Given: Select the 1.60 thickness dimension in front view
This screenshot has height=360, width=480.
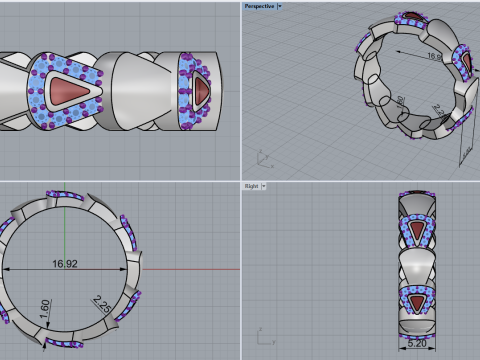Looking at the screenshot, I should [45, 309].
